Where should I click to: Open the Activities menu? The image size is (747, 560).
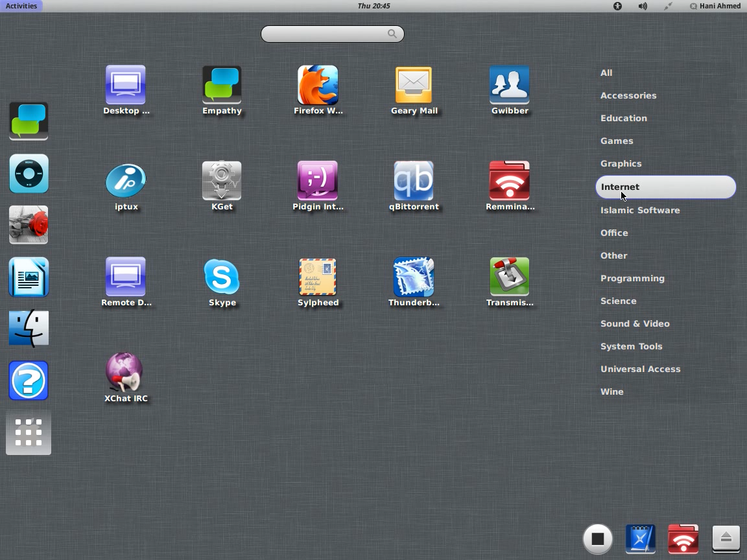(21, 6)
